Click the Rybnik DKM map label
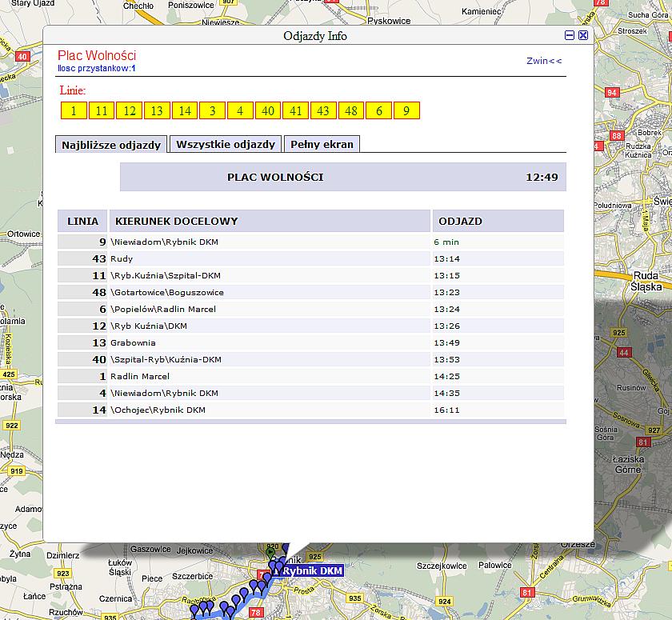672x620 pixels. [x=313, y=570]
